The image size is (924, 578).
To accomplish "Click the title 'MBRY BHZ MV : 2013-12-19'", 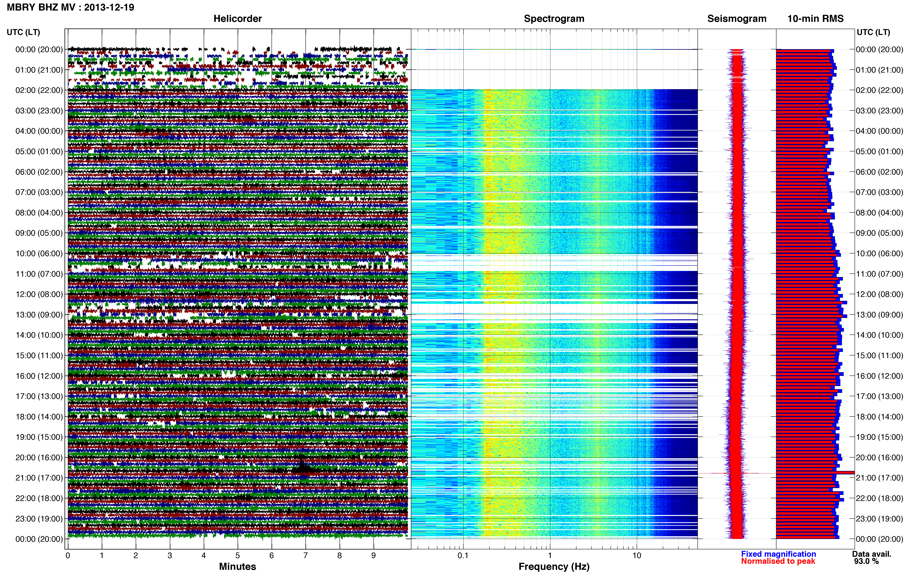I will tap(71, 7).
